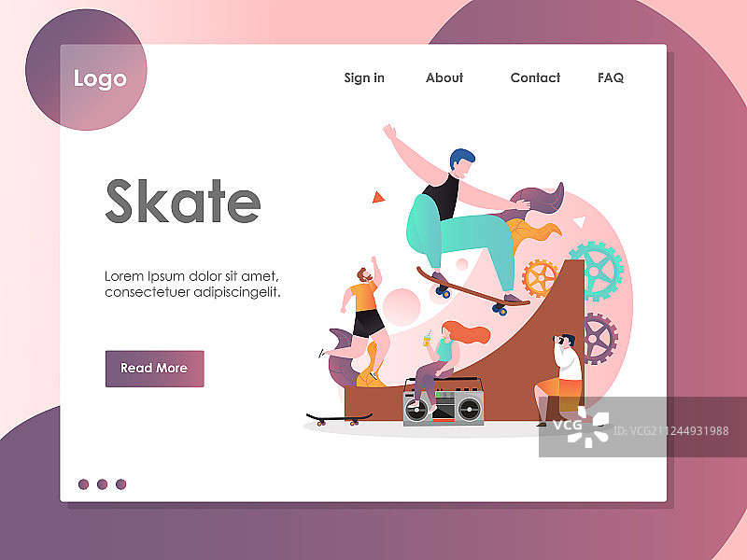
Task: Click the orange gear icon
Action: point(541,278)
